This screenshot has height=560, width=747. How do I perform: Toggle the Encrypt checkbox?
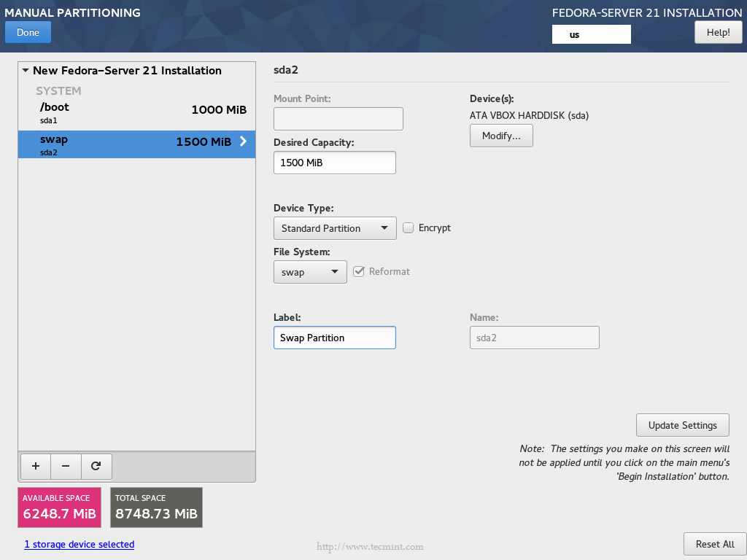[409, 227]
